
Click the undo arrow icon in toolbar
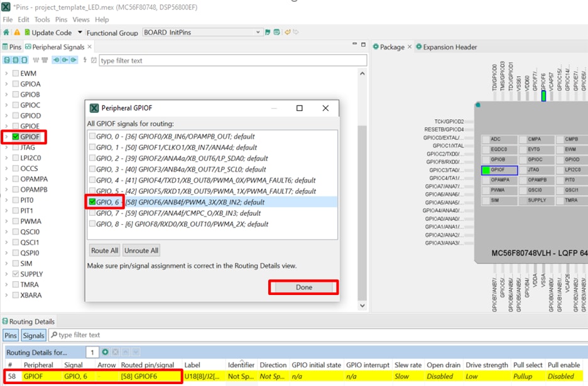288,33
